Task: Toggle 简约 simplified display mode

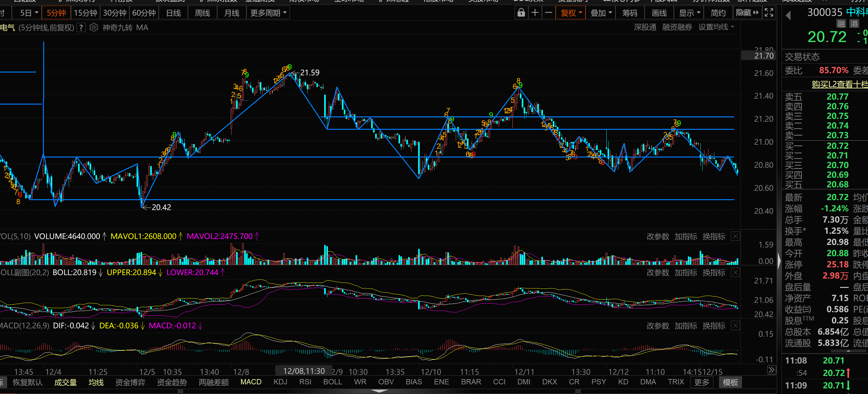Action: (718, 13)
